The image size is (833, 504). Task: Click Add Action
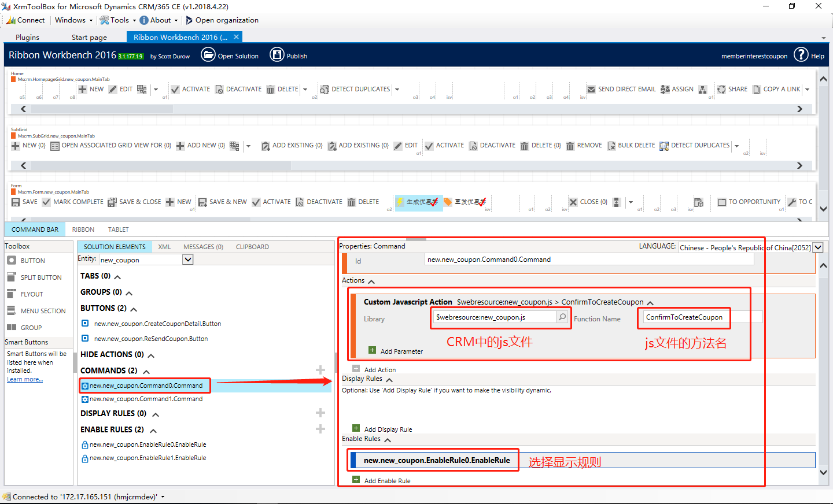pos(374,369)
